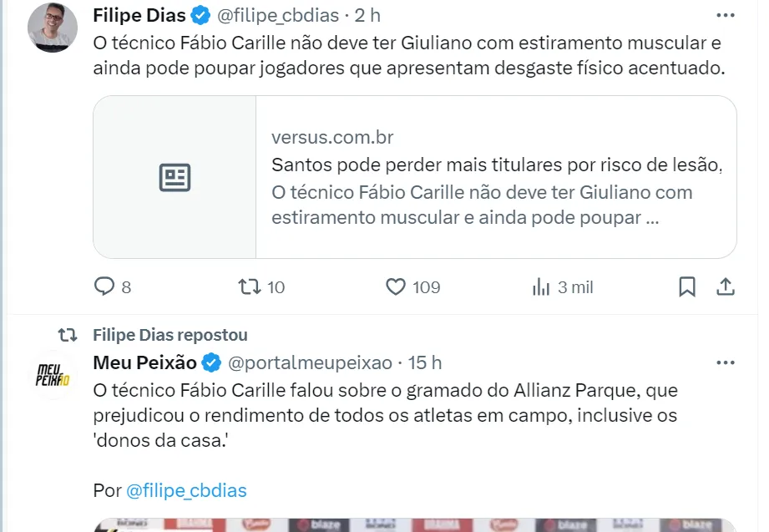Open the @filipe_cbdias mention link
The image size is (769, 532).
(x=186, y=490)
